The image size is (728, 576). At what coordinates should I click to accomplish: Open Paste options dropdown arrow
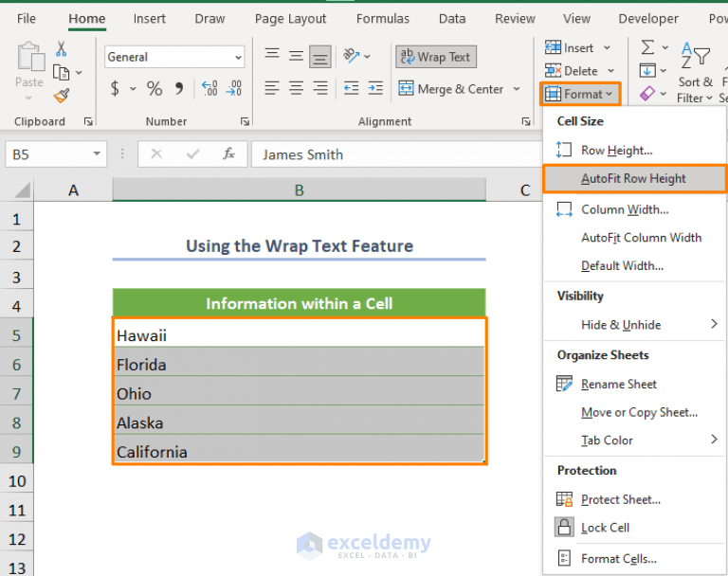click(x=28, y=99)
